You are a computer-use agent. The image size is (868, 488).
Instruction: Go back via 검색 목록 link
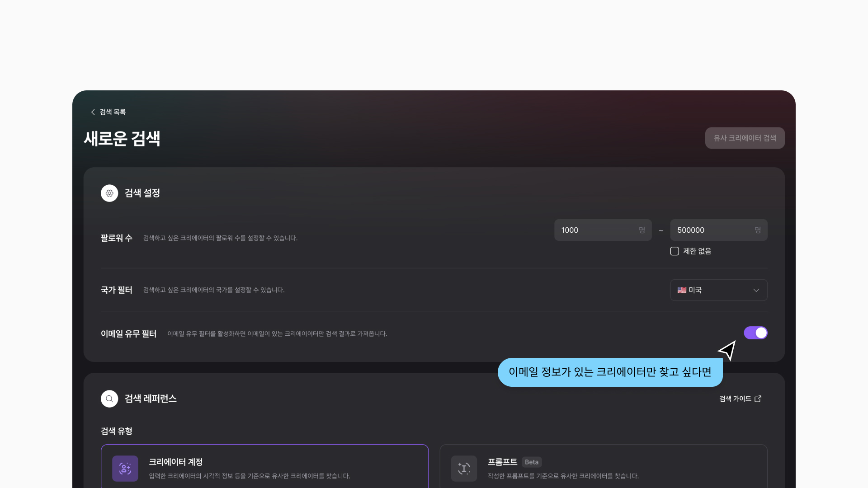pos(113,112)
